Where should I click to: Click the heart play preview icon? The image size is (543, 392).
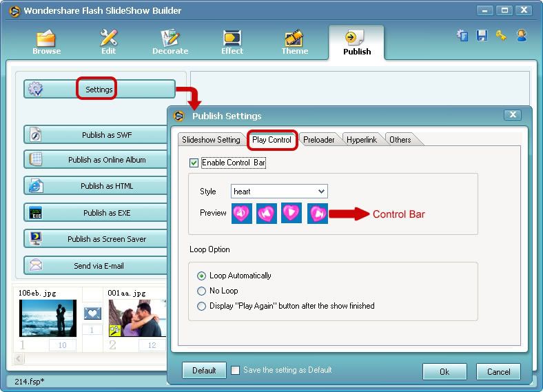click(x=291, y=214)
